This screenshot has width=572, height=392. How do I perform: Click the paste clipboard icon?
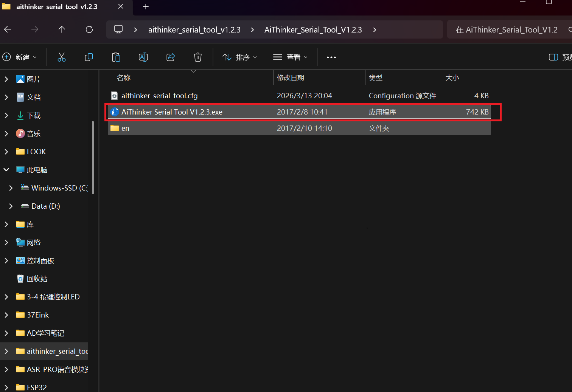pos(116,57)
